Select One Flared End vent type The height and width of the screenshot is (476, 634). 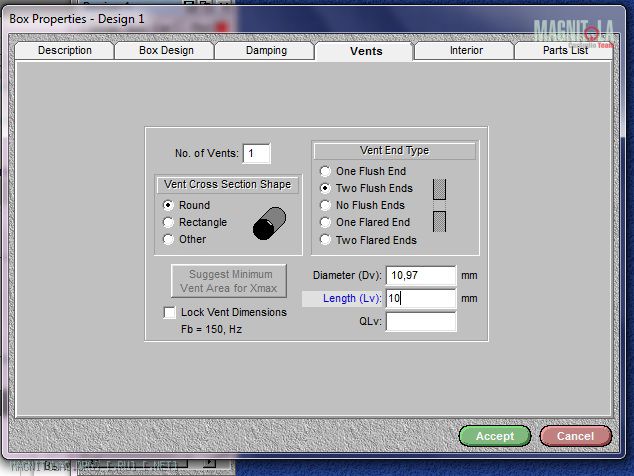[325, 222]
